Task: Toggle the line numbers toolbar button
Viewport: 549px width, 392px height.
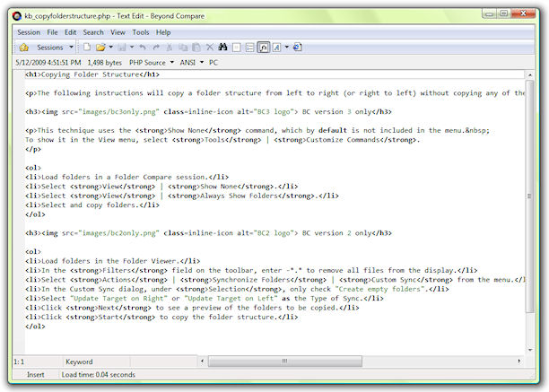Action: (x=251, y=47)
